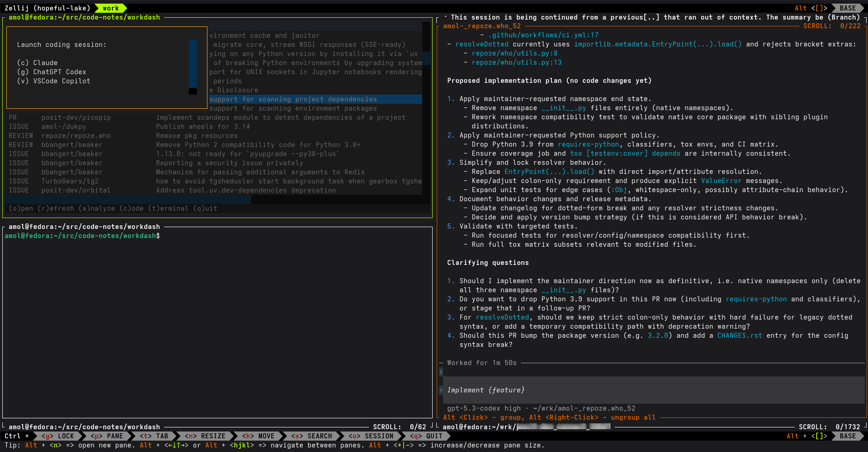Open the .github/workflows/ci.yml:17 link
Viewport: 868px width, 452px height.
pos(543,35)
